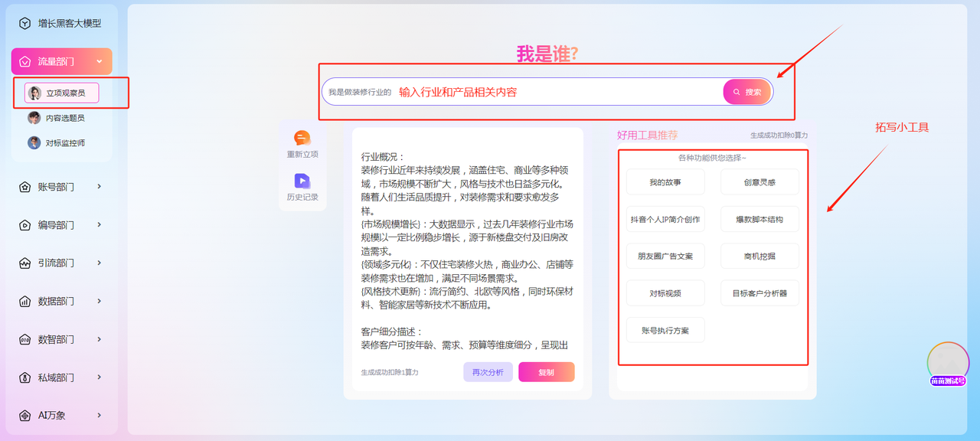This screenshot has width=980, height=441.
Task: Select the 爆款脚本结构 tool card
Action: (759, 220)
